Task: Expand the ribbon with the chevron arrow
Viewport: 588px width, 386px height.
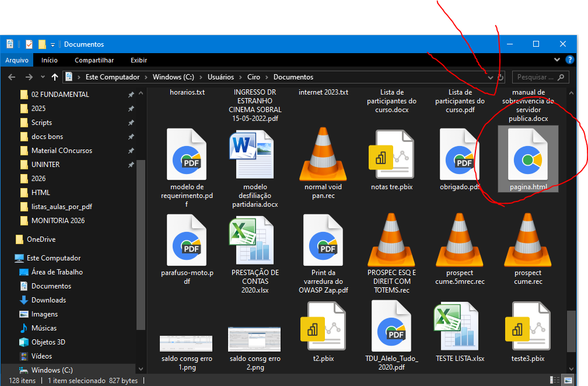Action: (x=557, y=60)
